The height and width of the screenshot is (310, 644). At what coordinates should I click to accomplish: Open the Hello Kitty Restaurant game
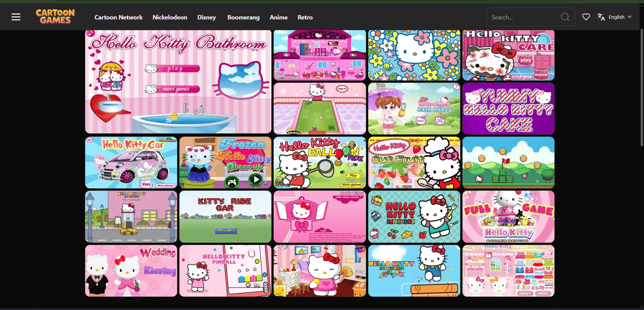coord(131,217)
